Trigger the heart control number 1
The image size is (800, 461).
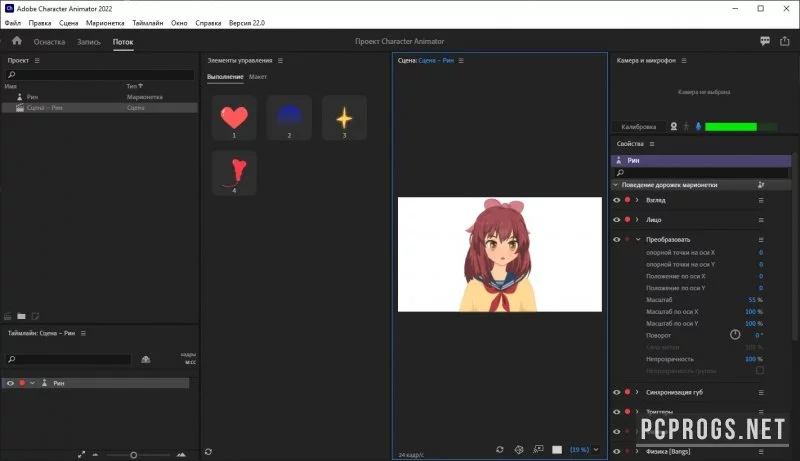pos(234,118)
